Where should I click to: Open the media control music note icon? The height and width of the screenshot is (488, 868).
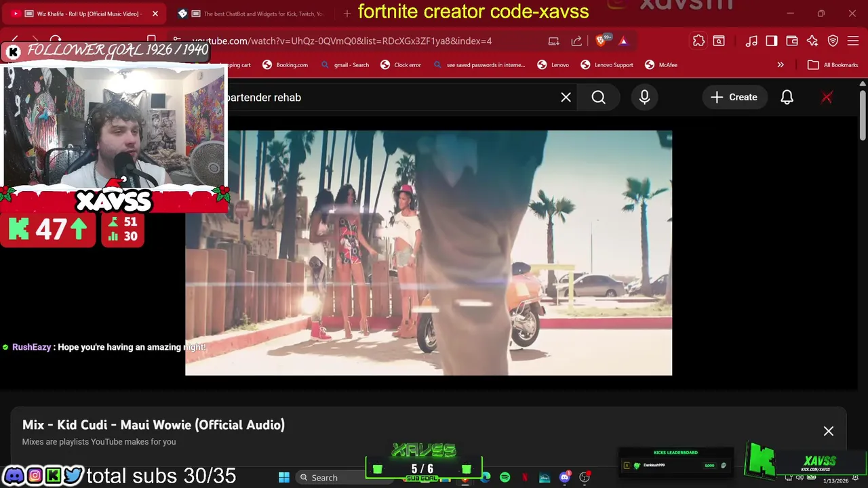(751, 41)
